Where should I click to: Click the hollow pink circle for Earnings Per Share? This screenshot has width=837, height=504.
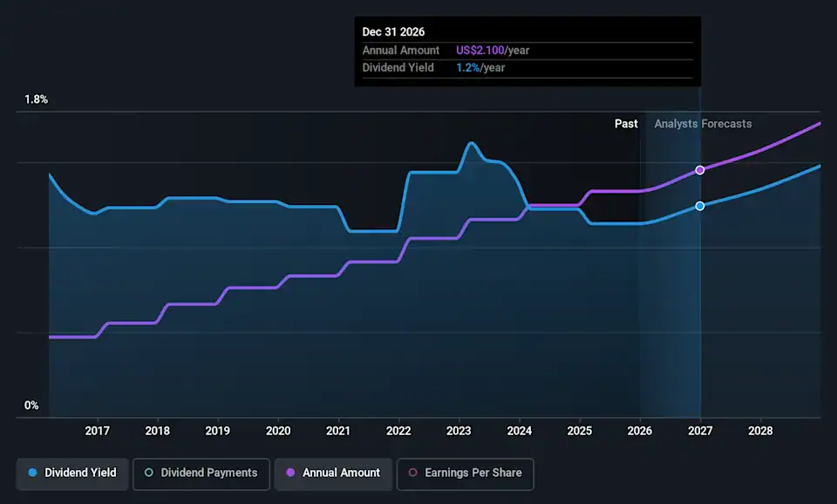coord(412,473)
